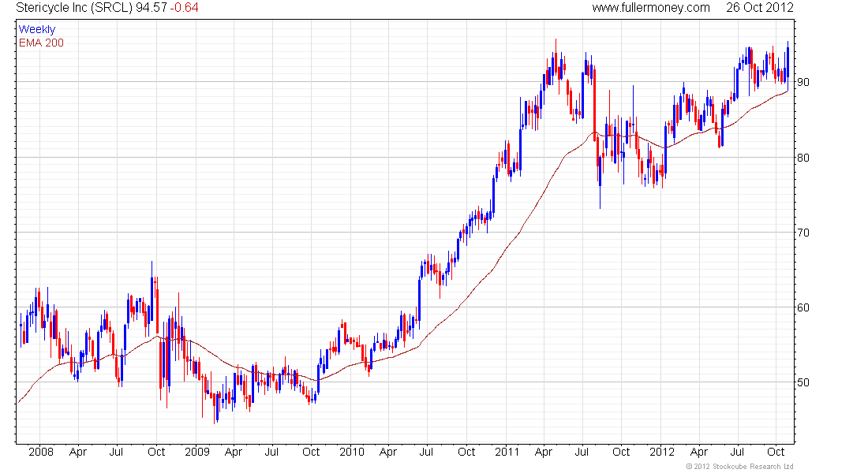Click the 'Oct' label before 2010
This screenshot has width=868, height=473.
(x=311, y=452)
